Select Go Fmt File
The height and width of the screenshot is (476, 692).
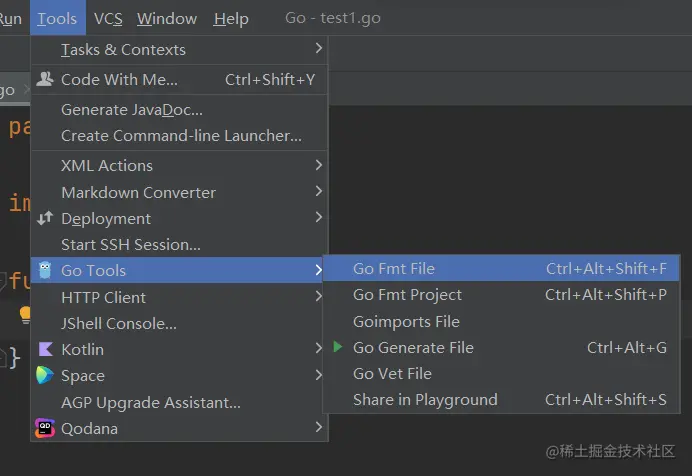click(394, 268)
